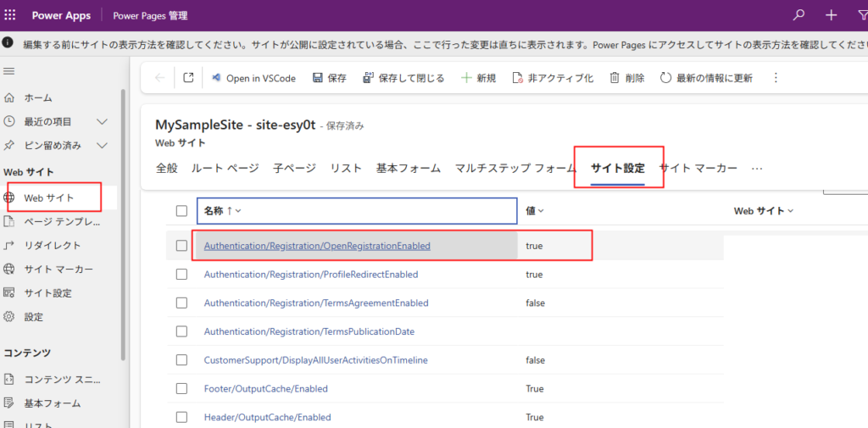Open the Web サイト column header dropdown
This screenshot has width=868, height=428.
(763, 211)
